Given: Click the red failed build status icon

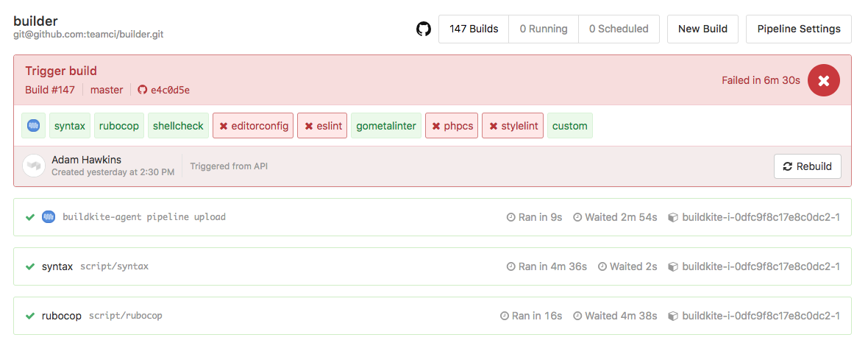Looking at the screenshot, I should pos(824,81).
